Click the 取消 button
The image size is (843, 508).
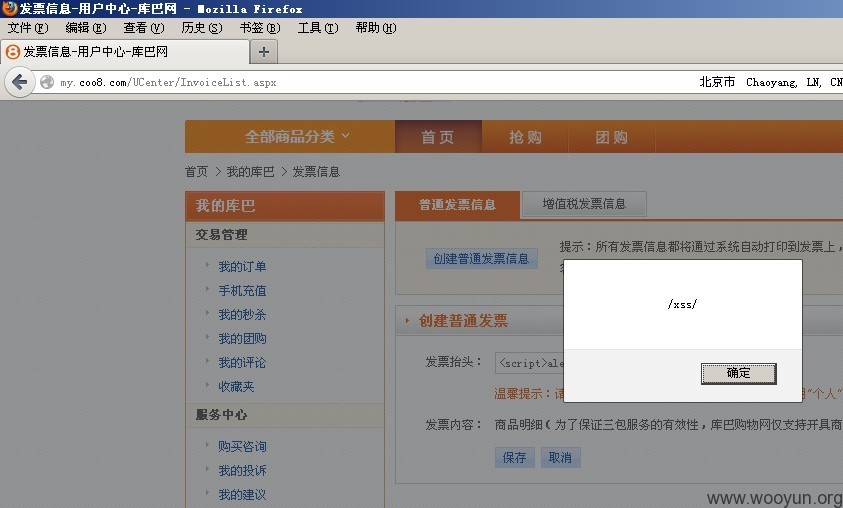(560, 457)
